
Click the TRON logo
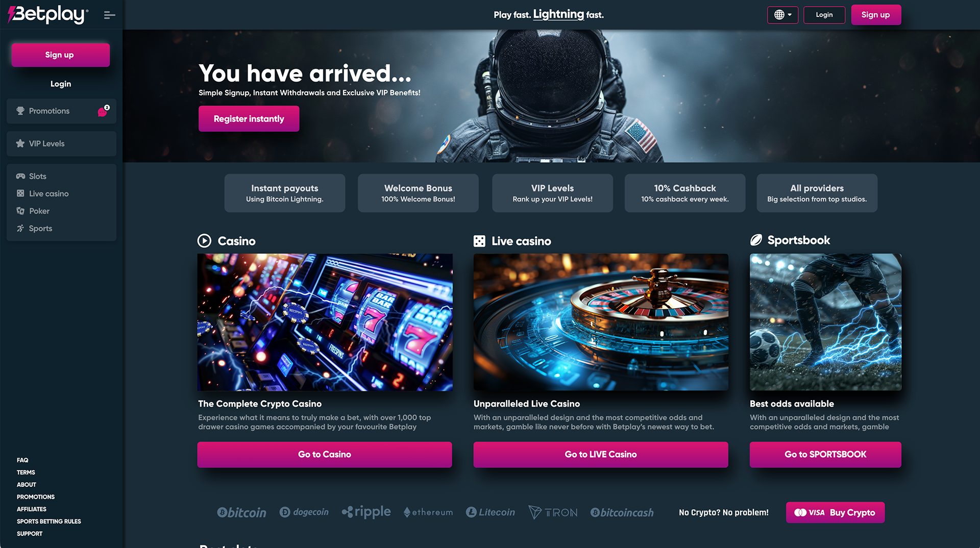tap(553, 512)
